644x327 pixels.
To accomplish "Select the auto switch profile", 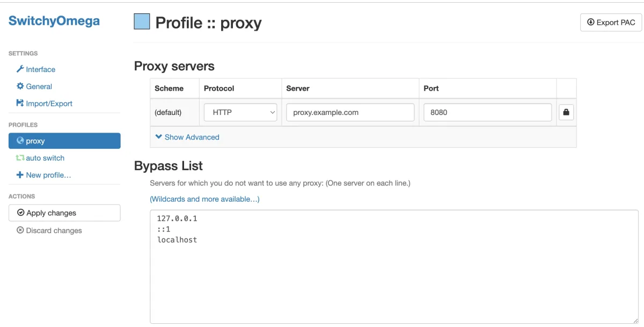I will point(40,158).
